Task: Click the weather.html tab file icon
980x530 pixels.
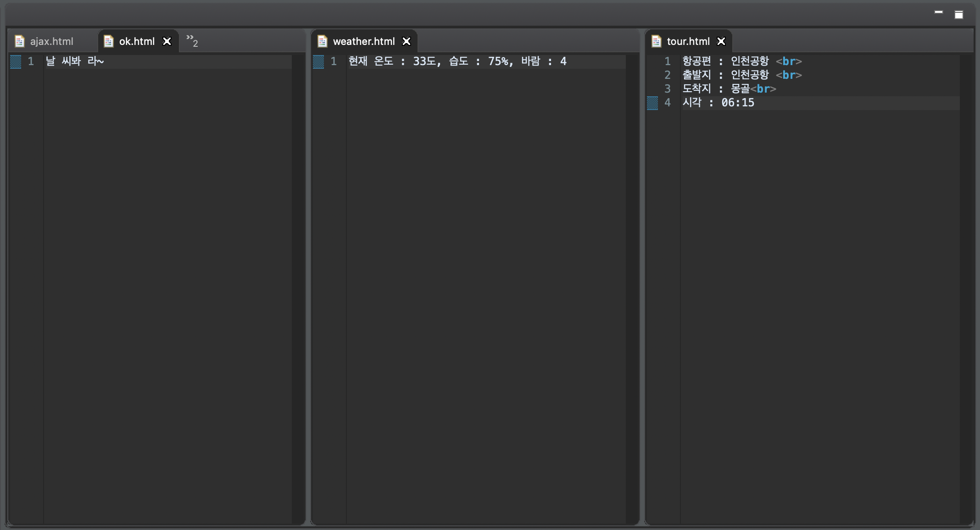Action: coord(323,41)
